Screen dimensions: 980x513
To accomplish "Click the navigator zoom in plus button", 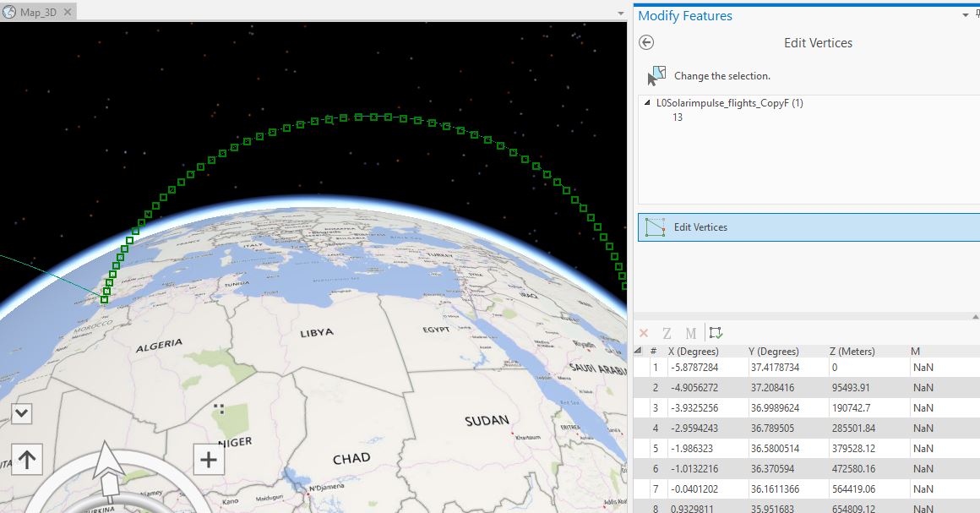I will click(x=209, y=460).
